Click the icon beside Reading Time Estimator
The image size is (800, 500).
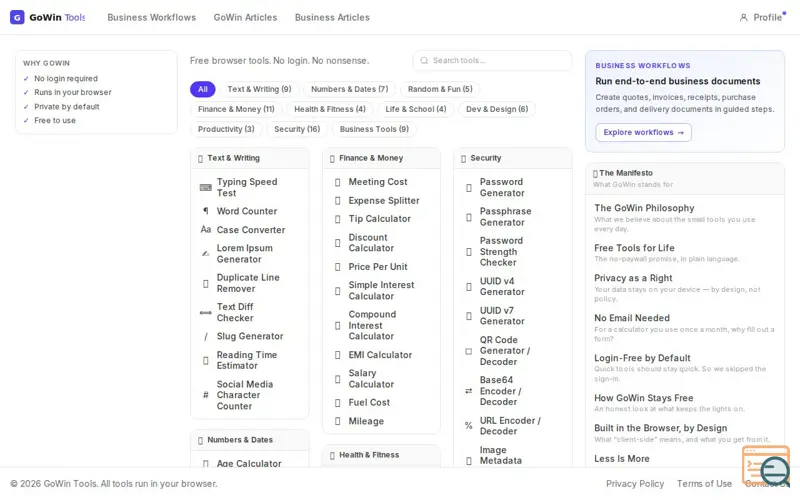pyautogui.click(x=206, y=361)
